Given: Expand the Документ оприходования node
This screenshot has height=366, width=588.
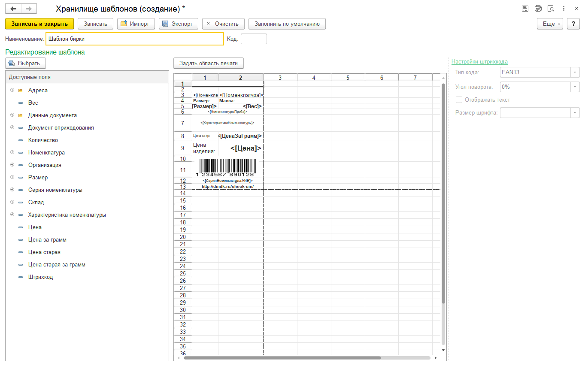Looking at the screenshot, I should point(12,128).
